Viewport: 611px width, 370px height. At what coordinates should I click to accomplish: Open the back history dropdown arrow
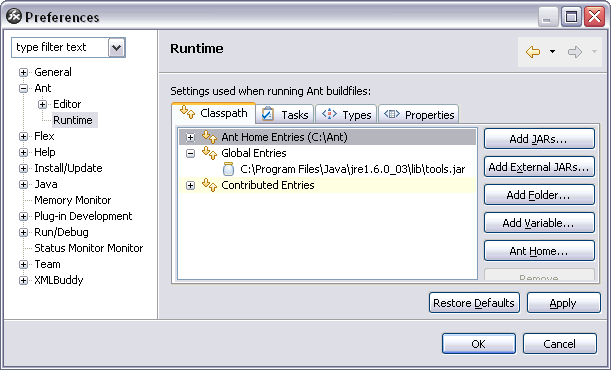click(x=552, y=51)
